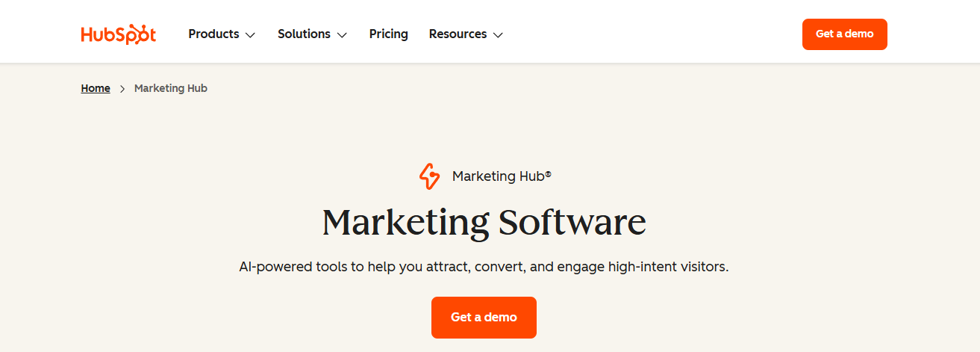Click Get a demo below the headline

pos(484,317)
